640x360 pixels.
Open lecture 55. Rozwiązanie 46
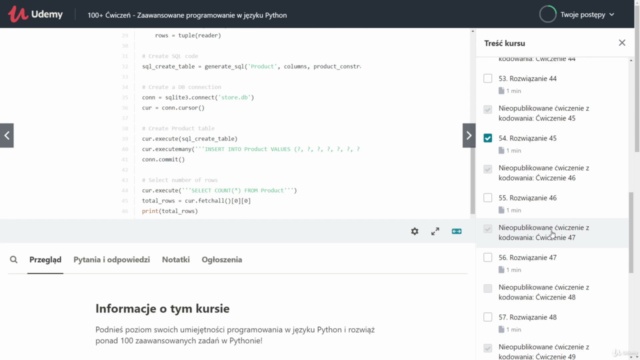(527, 198)
